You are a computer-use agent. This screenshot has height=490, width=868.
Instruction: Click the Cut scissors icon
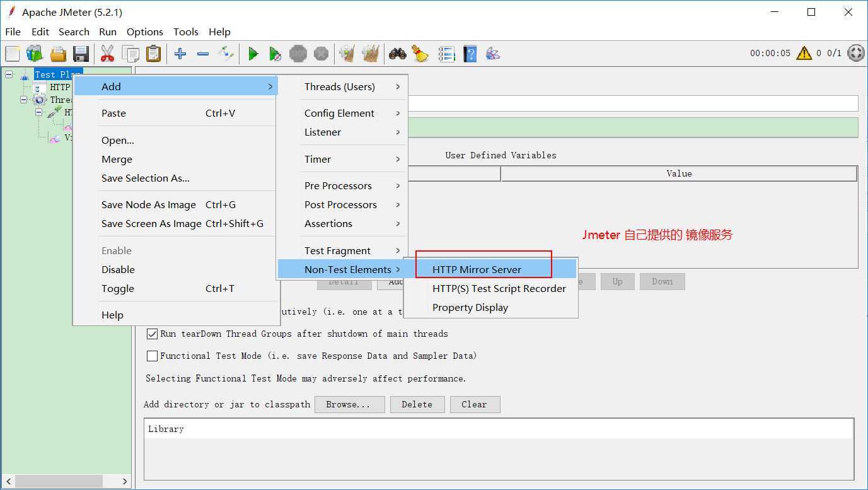tap(107, 54)
